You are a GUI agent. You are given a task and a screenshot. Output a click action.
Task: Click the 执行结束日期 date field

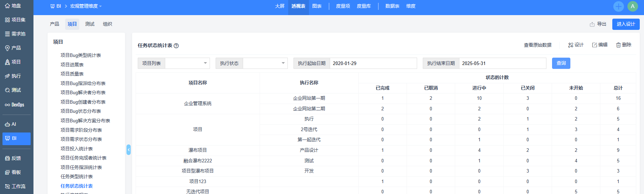click(502, 63)
